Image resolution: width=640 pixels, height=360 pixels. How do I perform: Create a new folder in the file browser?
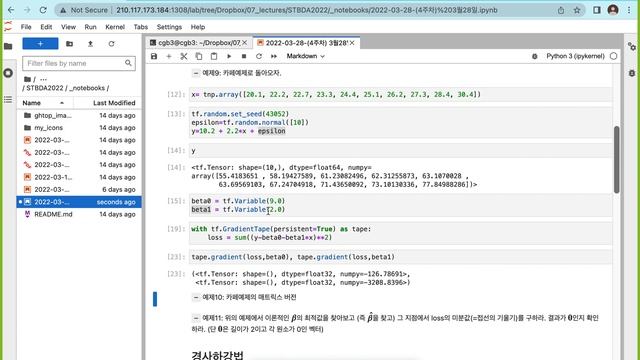(69, 44)
